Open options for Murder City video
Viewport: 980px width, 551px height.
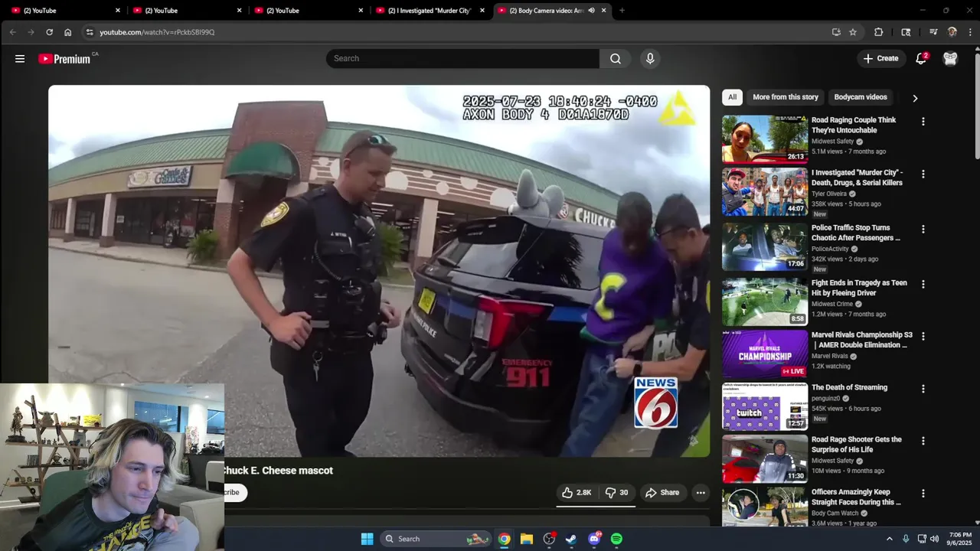[923, 174]
